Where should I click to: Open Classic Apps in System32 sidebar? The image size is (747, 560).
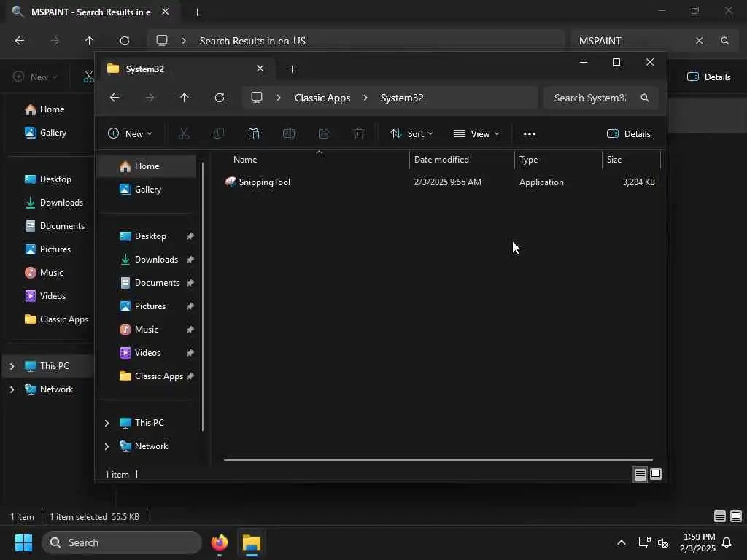147,376
